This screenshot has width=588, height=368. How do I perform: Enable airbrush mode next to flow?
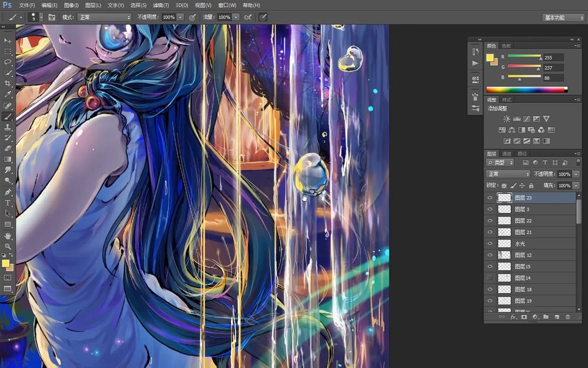point(248,17)
